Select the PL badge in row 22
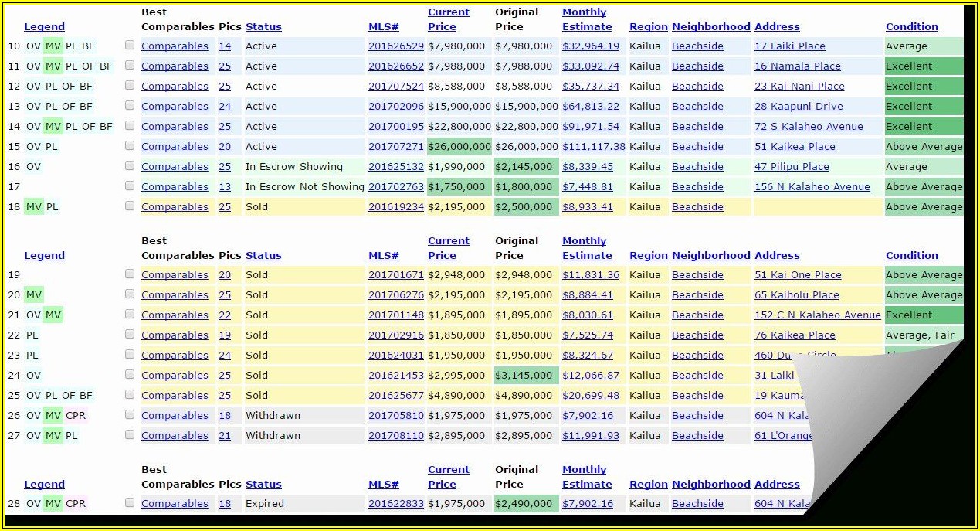The image size is (980, 531). click(x=32, y=335)
